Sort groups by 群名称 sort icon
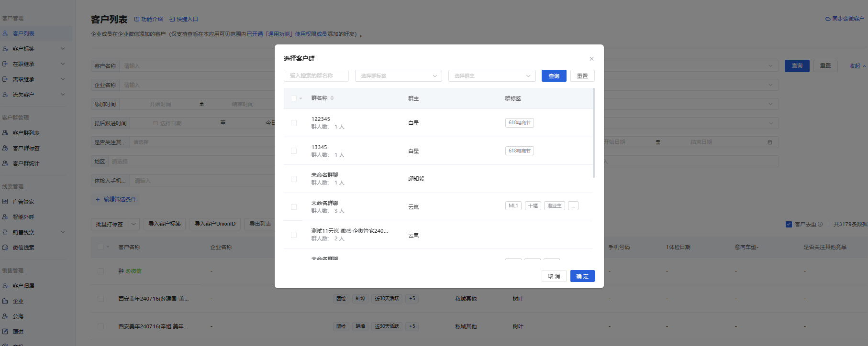This screenshot has width=868, height=346. click(x=332, y=98)
